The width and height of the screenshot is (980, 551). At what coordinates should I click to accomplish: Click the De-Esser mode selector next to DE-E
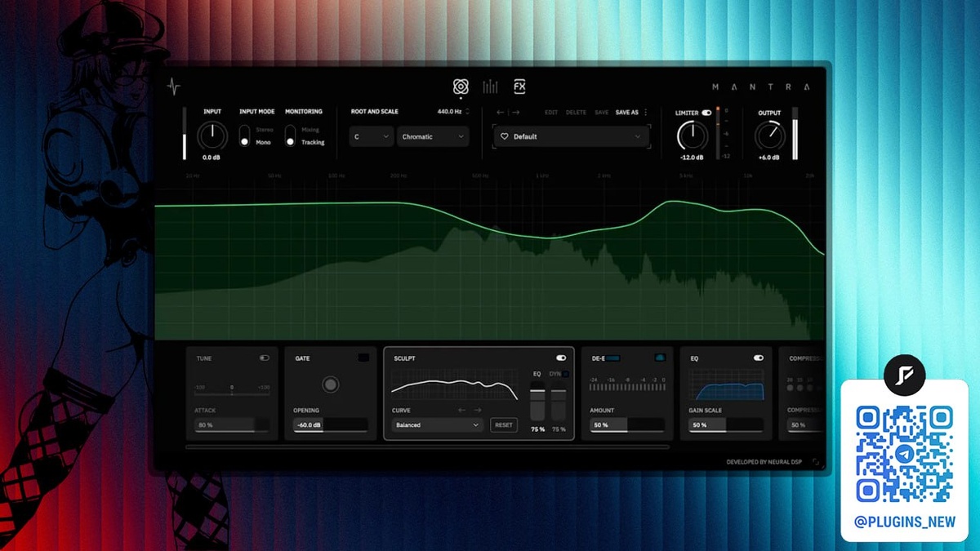(613, 358)
